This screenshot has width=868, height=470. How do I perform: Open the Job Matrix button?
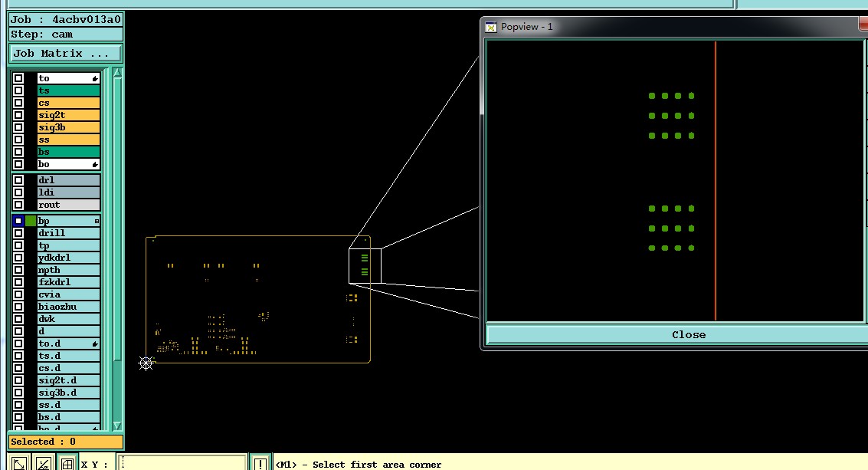(x=65, y=54)
